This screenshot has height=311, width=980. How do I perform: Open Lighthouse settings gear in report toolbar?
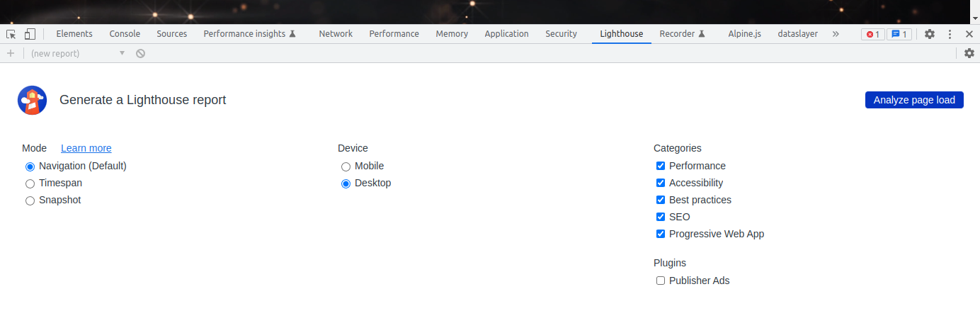pyautogui.click(x=969, y=53)
